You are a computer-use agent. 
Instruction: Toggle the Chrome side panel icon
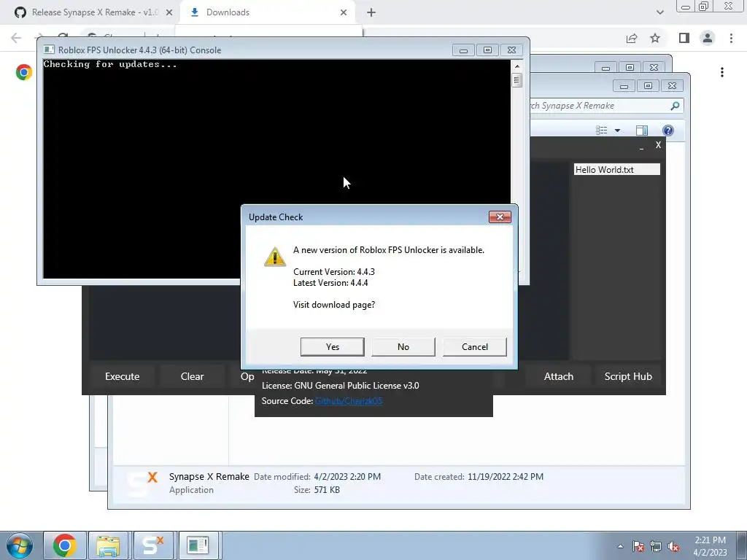click(x=684, y=38)
